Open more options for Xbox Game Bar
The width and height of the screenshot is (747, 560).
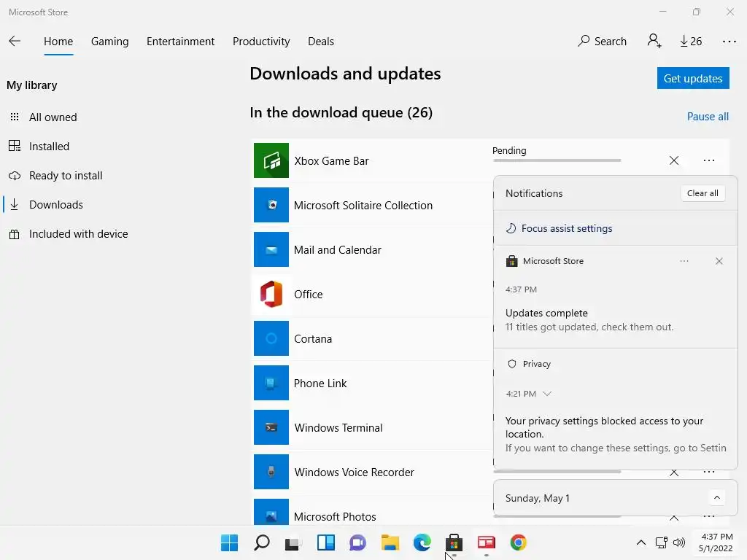tap(709, 160)
